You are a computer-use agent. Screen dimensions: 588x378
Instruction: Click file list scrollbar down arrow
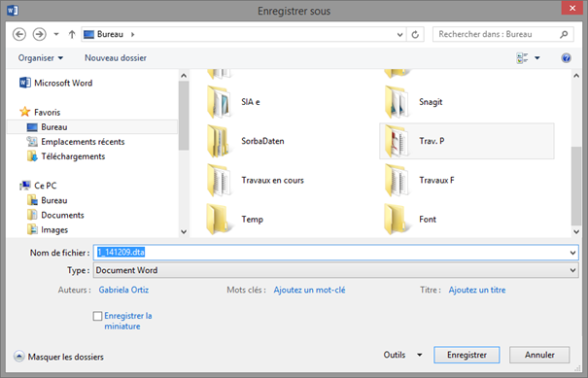coord(576,232)
